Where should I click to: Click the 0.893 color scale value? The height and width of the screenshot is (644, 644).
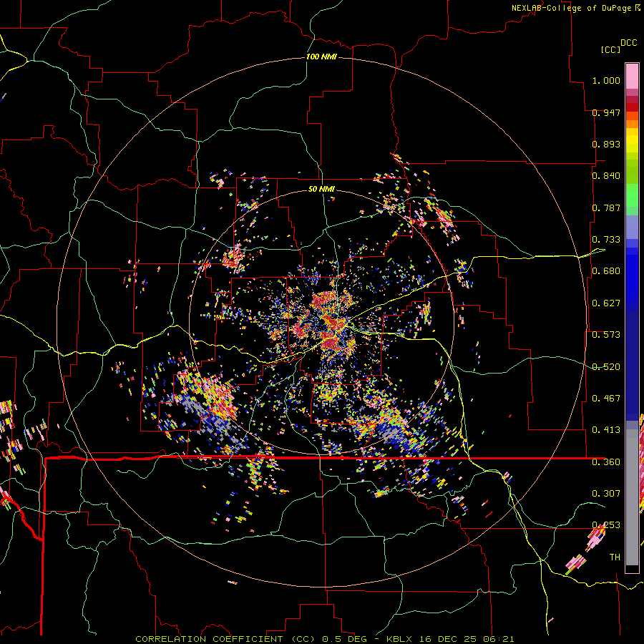coord(606,144)
